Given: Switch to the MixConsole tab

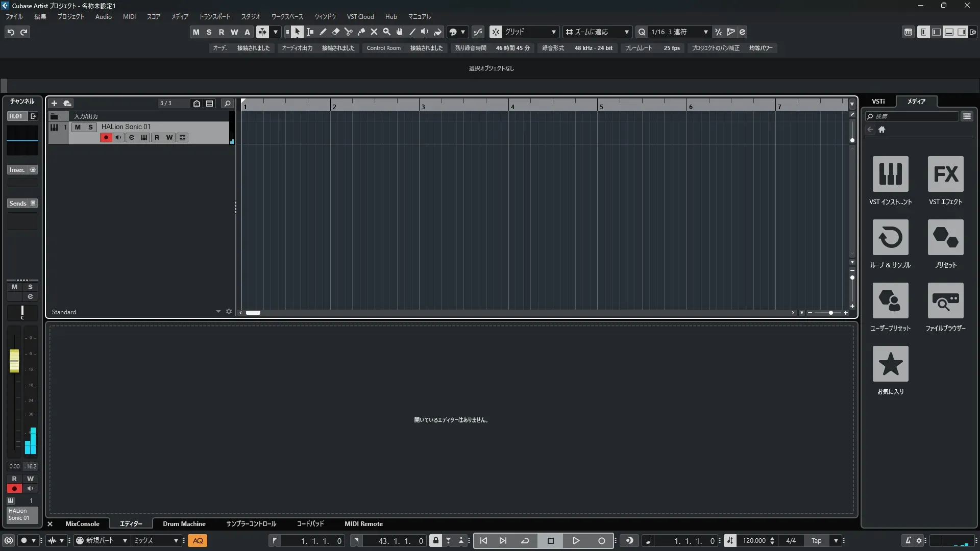Looking at the screenshot, I should (82, 524).
